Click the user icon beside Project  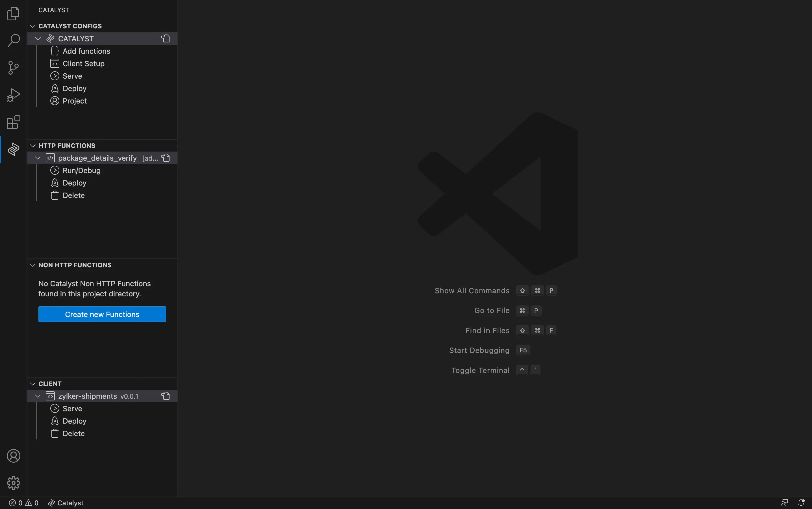55,101
